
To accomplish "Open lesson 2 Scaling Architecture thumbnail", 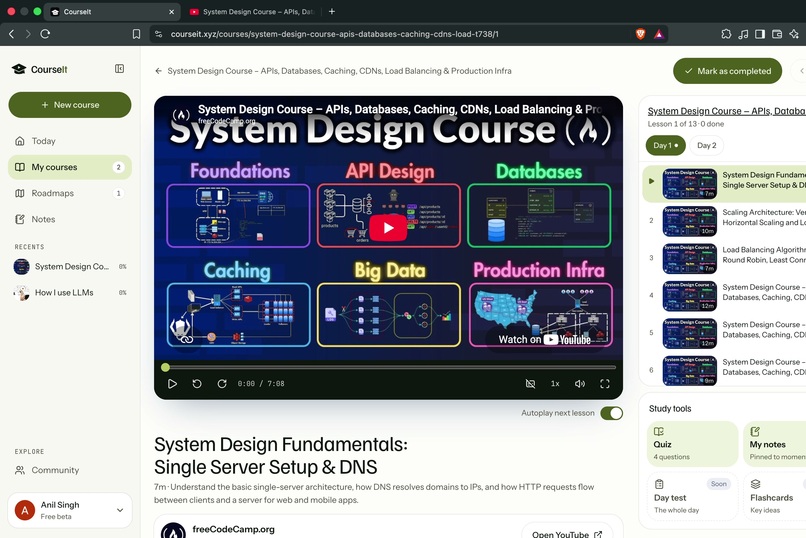I will 689,221.
